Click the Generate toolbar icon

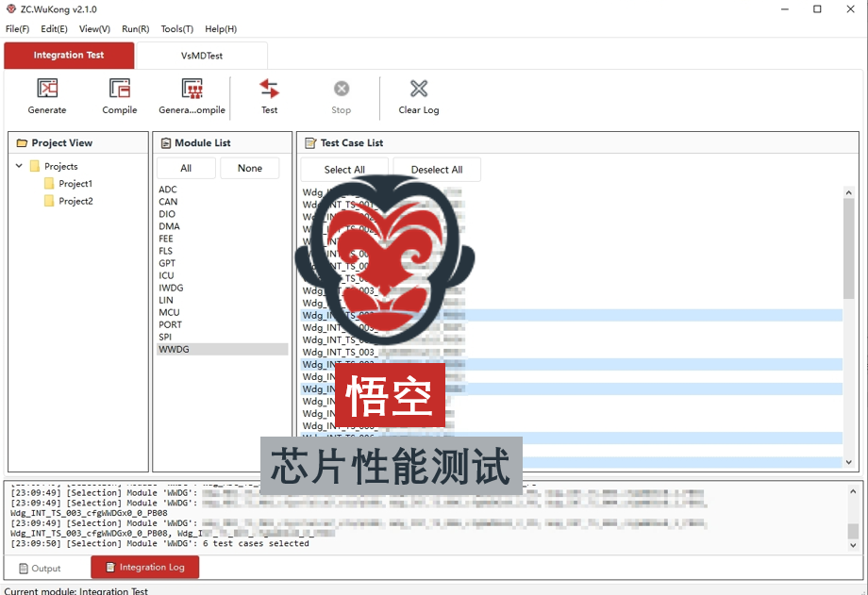pos(47,89)
